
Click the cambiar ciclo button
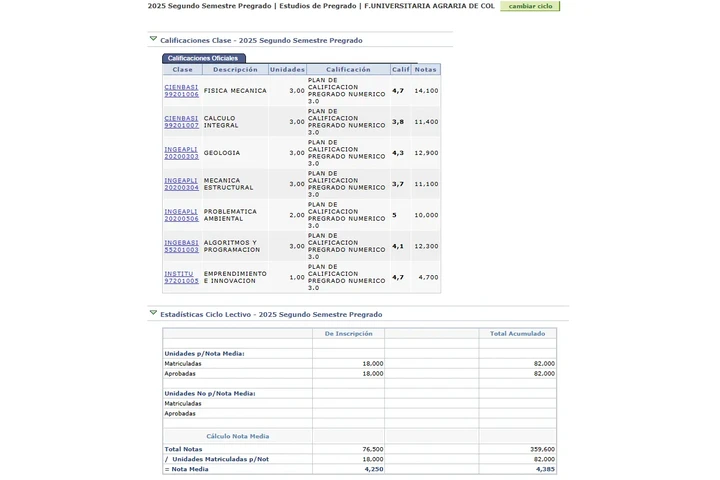(530, 6)
